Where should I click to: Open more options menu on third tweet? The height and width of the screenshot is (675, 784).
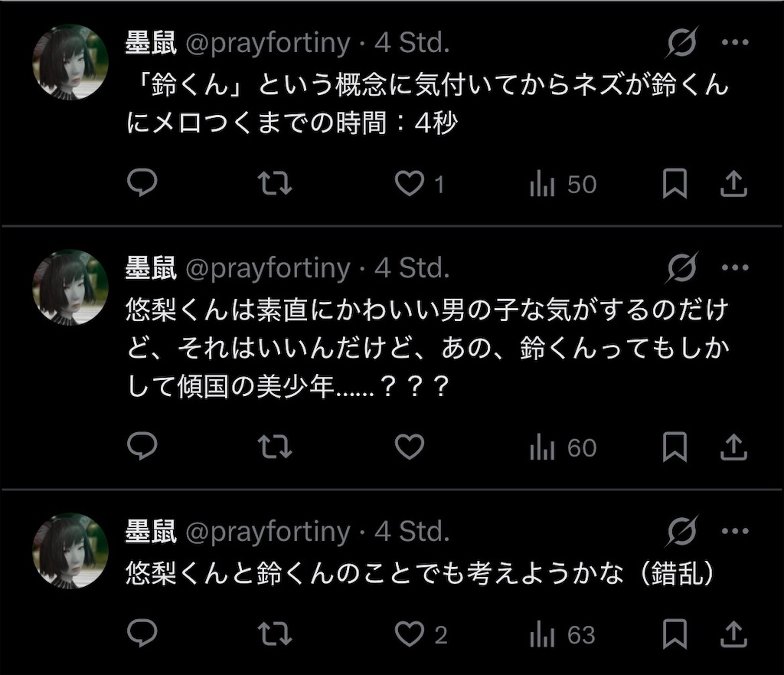[x=735, y=531]
